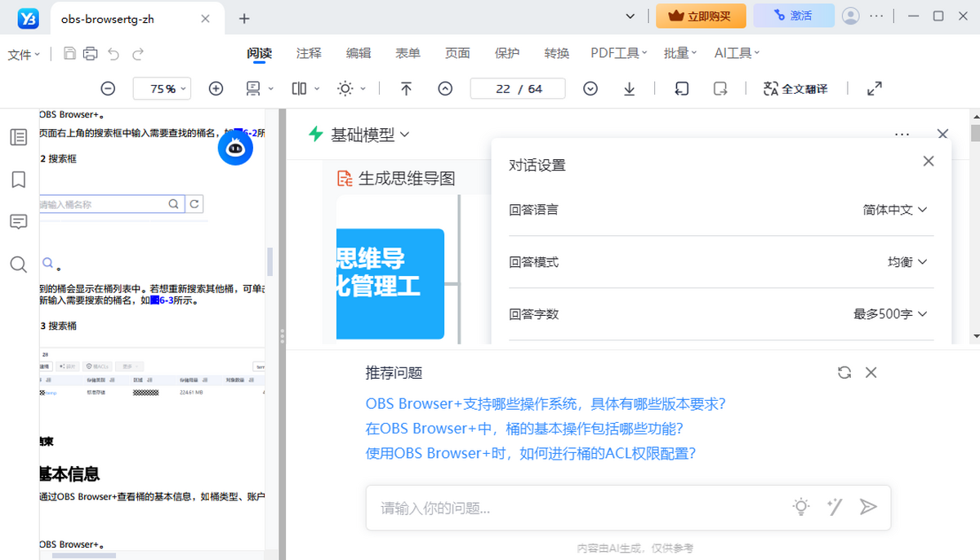Open the search panel in sidebar
This screenshot has height=560, width=980.
coord(18,264)
